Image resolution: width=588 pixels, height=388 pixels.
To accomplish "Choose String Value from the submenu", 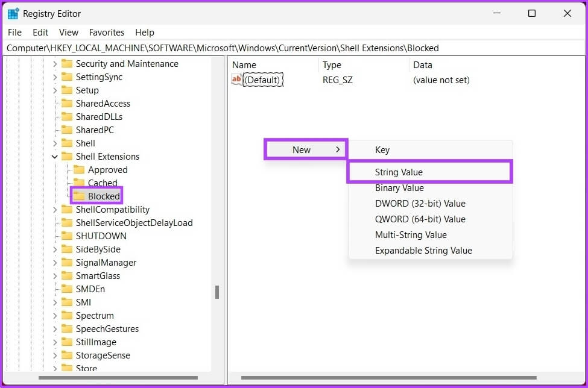I will click(430, 172).
